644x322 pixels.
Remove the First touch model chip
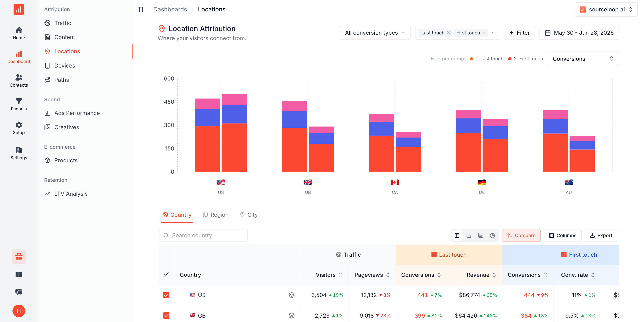coord(484,33)
